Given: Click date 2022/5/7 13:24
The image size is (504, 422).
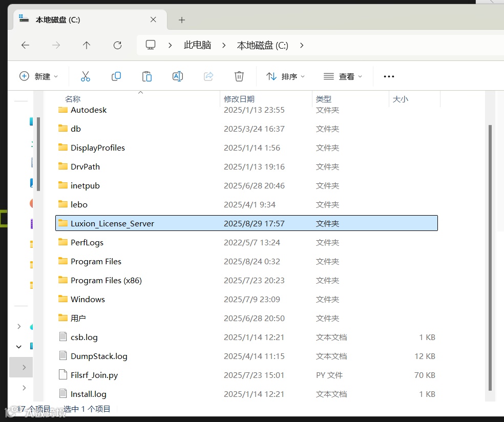Looking at the screenshot, I should click(x=251, y=242).
